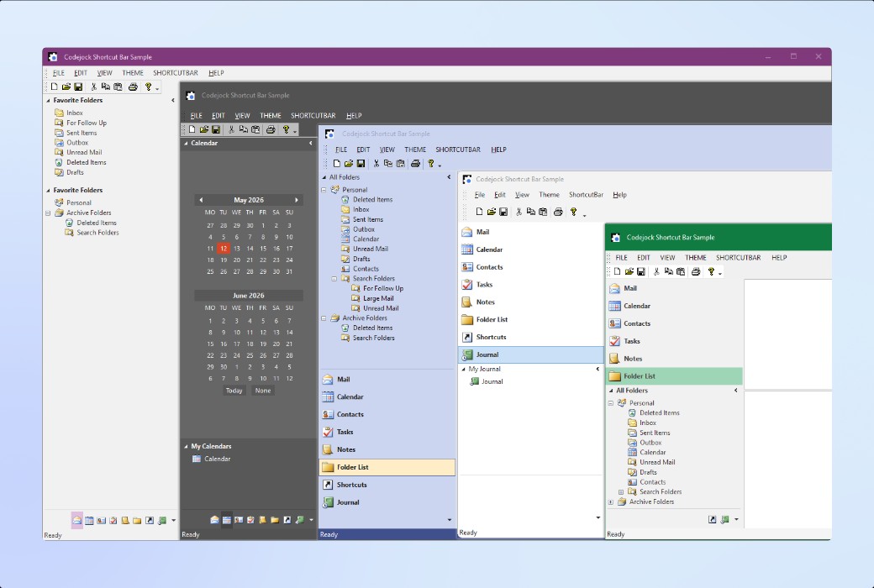
Task: Select the Contacts shortcut in the white window
Action: tap(530, 267)
